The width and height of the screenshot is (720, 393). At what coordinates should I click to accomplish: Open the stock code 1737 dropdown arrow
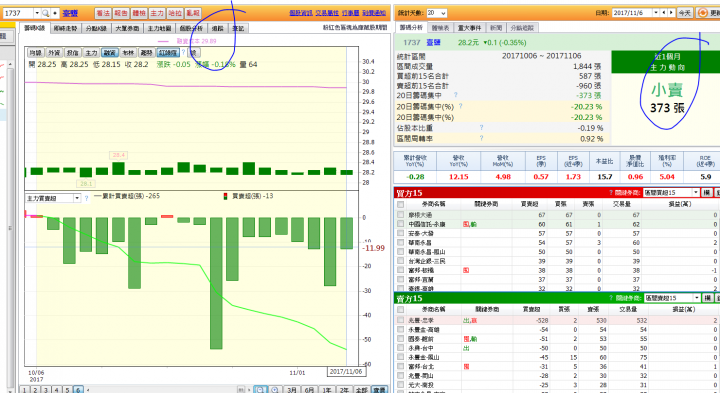(x=37, y=13)
